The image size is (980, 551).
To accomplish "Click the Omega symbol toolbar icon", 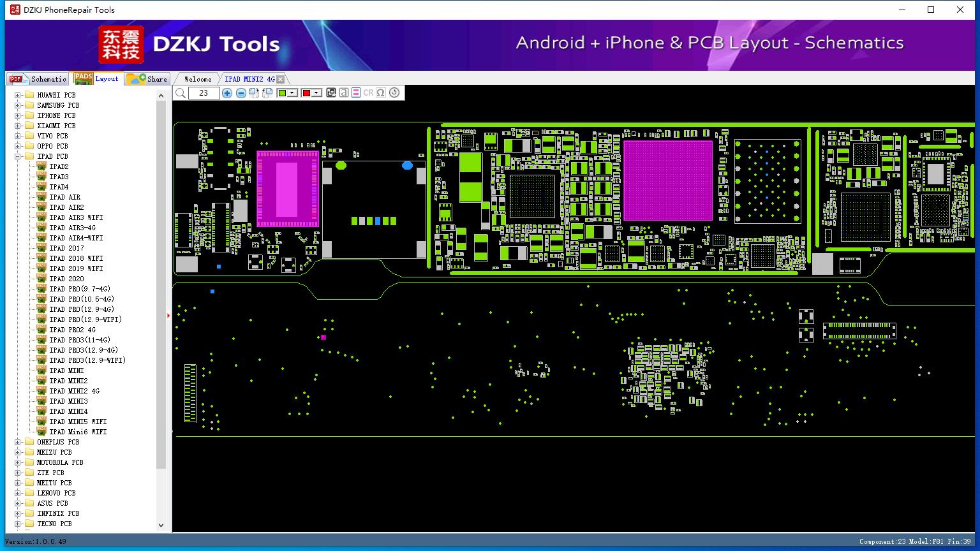I will coord(381,93).
